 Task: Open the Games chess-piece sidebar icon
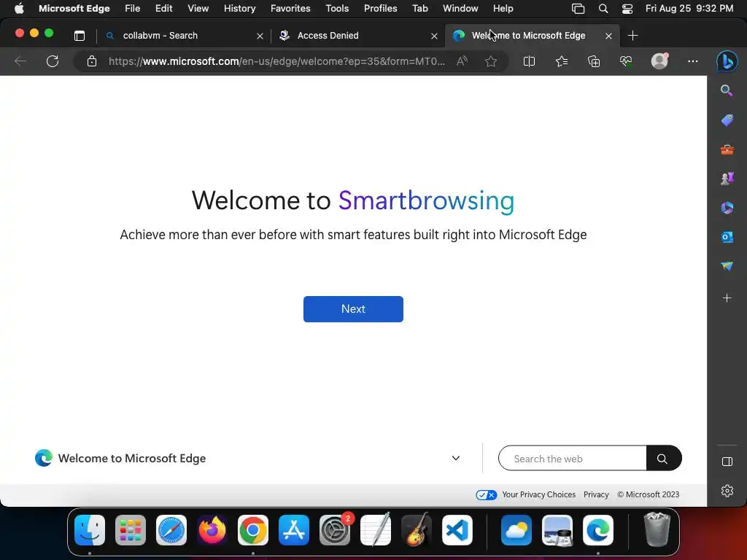pos(727,179)
